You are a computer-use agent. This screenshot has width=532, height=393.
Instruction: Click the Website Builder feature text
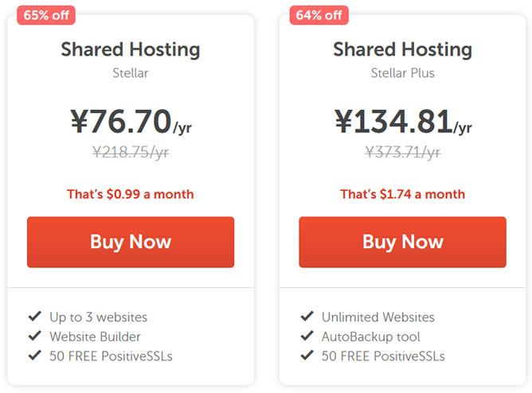[95, 337]
